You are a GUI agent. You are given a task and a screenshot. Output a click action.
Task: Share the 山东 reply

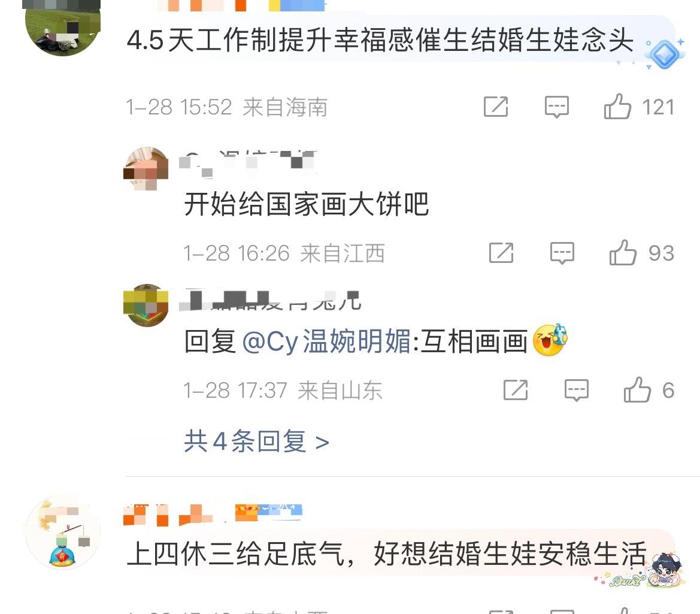pyautogui.click(x=516, y=390)
